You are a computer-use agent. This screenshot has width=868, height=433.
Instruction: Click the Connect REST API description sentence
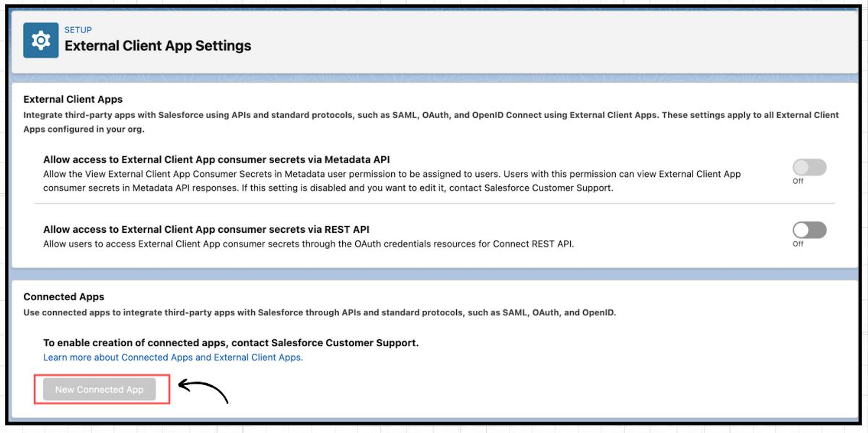pyautogui.click(x=308, y=244)
